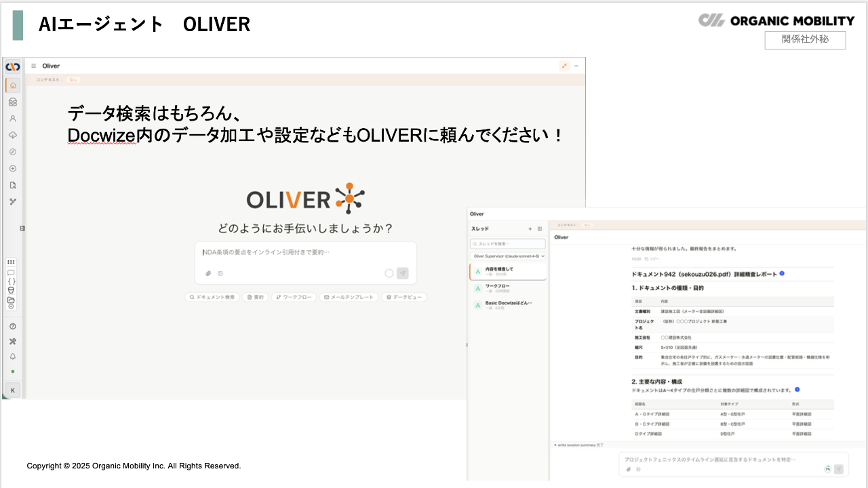868x488 pixels.
Task: Open the curly braces code icon
Action: click(11, 281)
